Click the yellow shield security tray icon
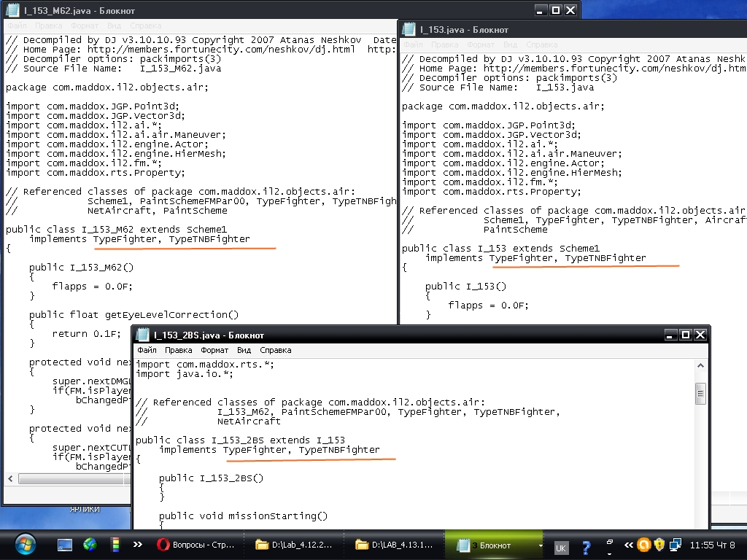Screen dimensions: 747x560 659,545
